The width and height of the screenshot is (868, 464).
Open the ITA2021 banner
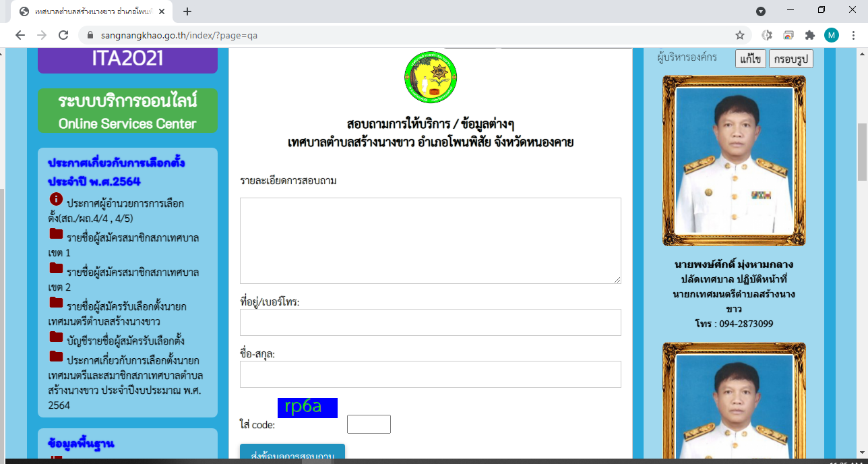[x=127, y=60]
